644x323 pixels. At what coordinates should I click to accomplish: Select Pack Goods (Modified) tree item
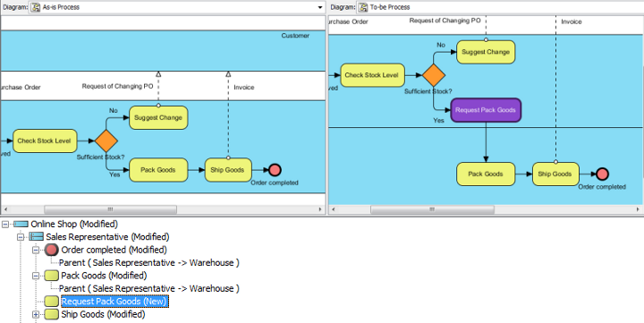[x=104, y=276]
